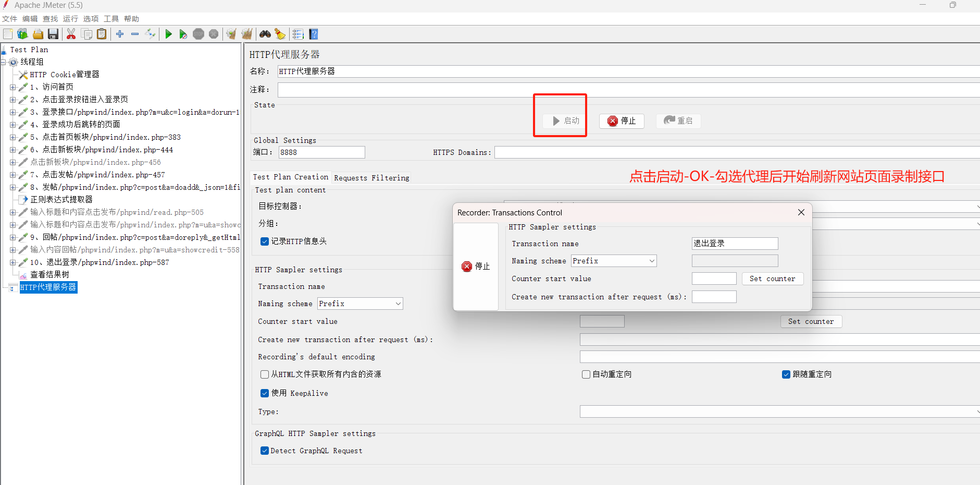The width and height of the screenshot is (980, 485).
Task: Open the 选项 menu
Action: tap(91, 19)
